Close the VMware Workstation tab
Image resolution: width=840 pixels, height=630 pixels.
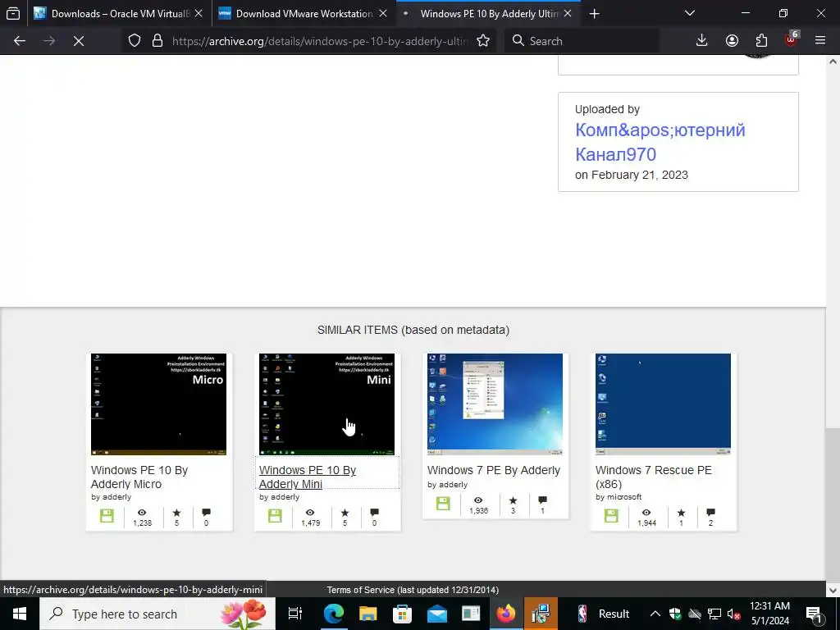(383, 13)
